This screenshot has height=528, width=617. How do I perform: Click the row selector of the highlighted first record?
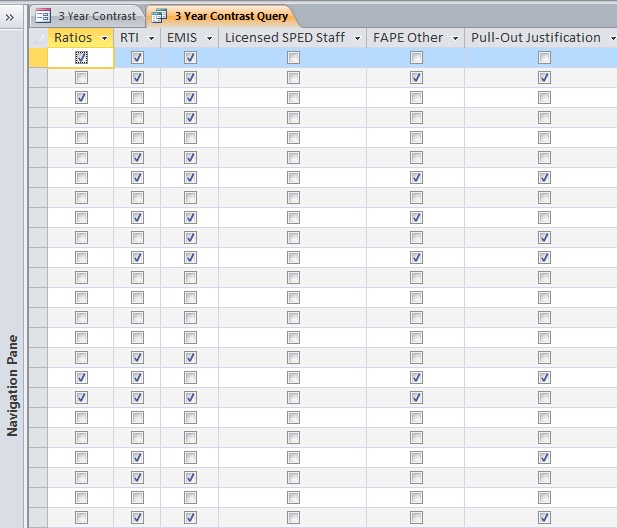(x=38, y=58)
